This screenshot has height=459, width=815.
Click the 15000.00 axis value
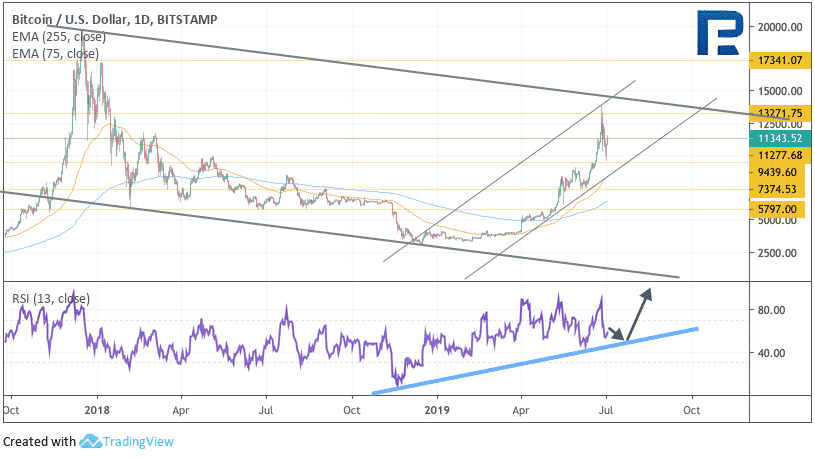coord(780,91)
